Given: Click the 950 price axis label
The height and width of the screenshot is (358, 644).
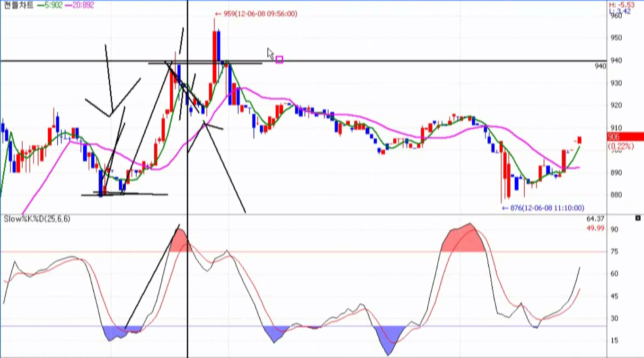Looking at the screenshot, I should pos(615,38).
